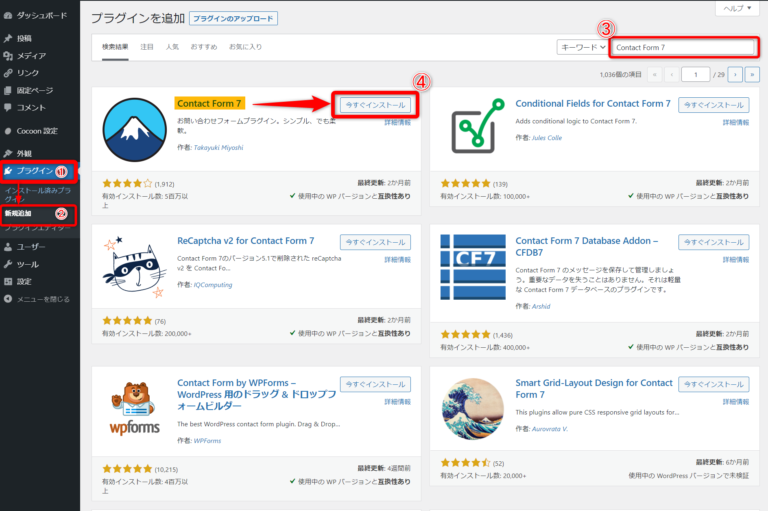Click the current page number field
This screenshot has height=511, width=768.
point(696,74)
